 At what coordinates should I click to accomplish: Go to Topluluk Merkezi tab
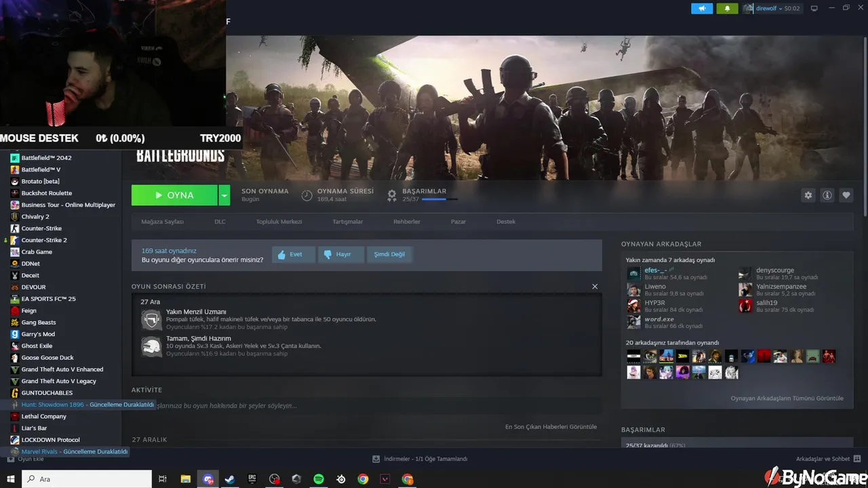click(279, 222)
